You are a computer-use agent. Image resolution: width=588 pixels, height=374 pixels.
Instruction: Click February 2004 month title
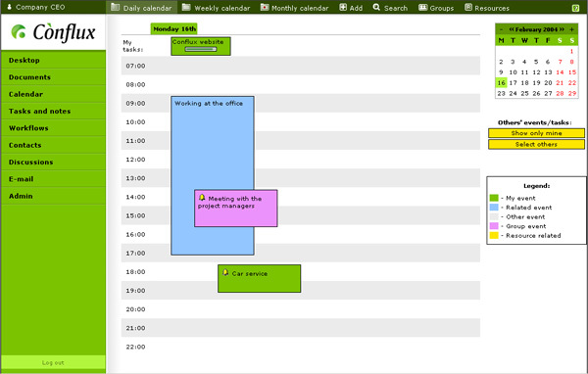pyautogui.click(x=536, y=29)
